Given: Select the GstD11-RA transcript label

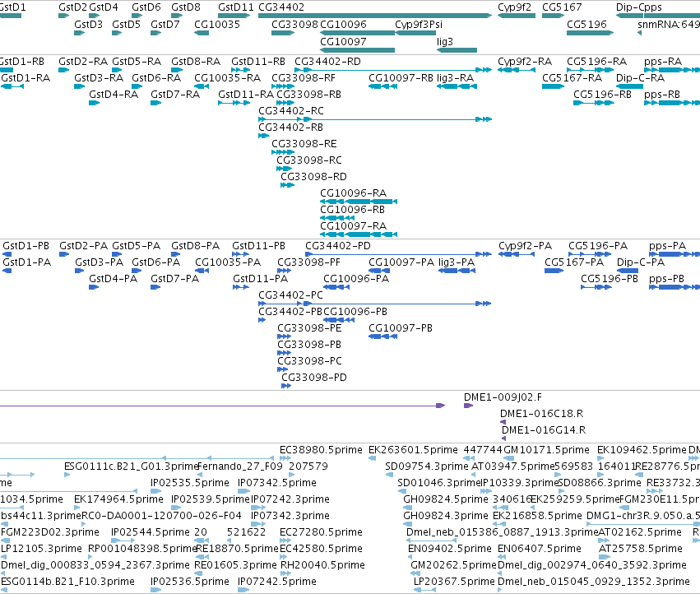Looking at the screenshot, I should 246,95.
